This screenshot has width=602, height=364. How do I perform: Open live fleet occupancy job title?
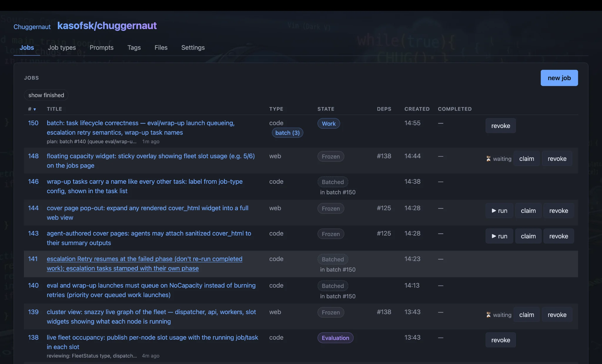(x=152, y=342)
